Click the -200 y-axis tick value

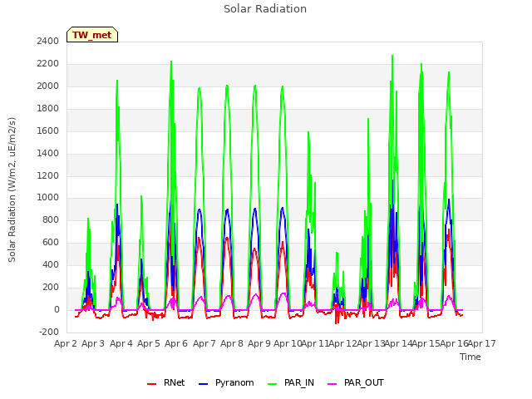tap(49, 332)
